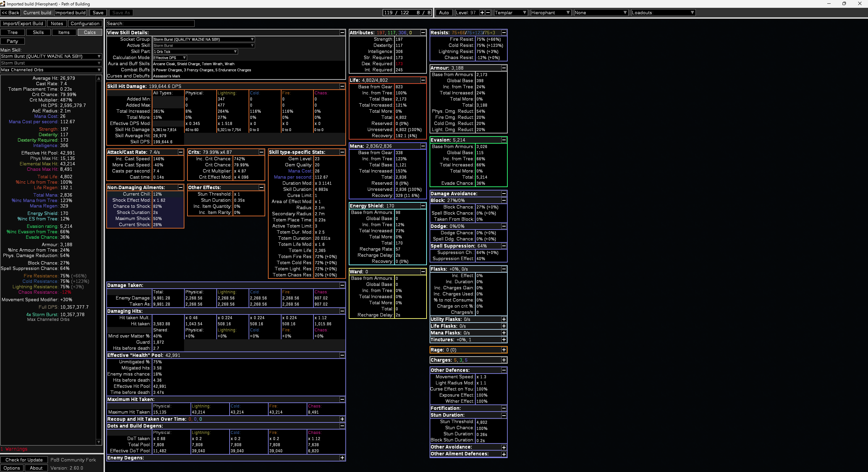Increase character level with plus button
Image resolution: width=868 pixels, height=472 pixels.
pos(482,13)
